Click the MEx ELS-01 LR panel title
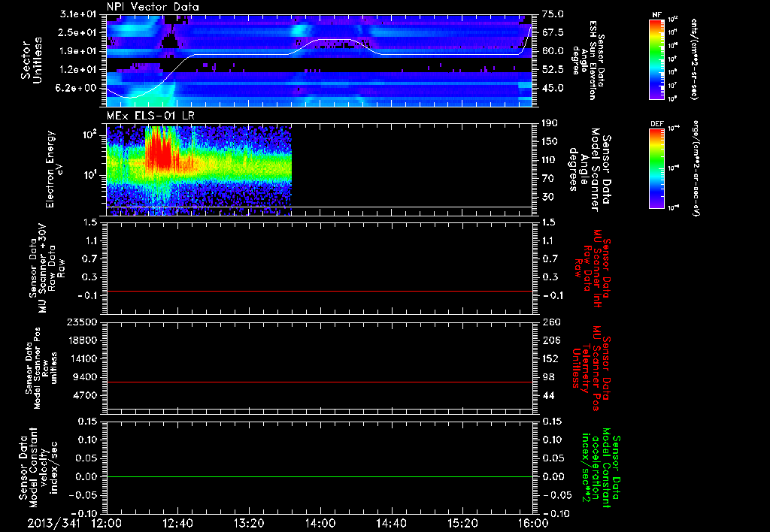The width and height of the screenshot is (770, 532). pyautogui.click(x=150, y=116)
